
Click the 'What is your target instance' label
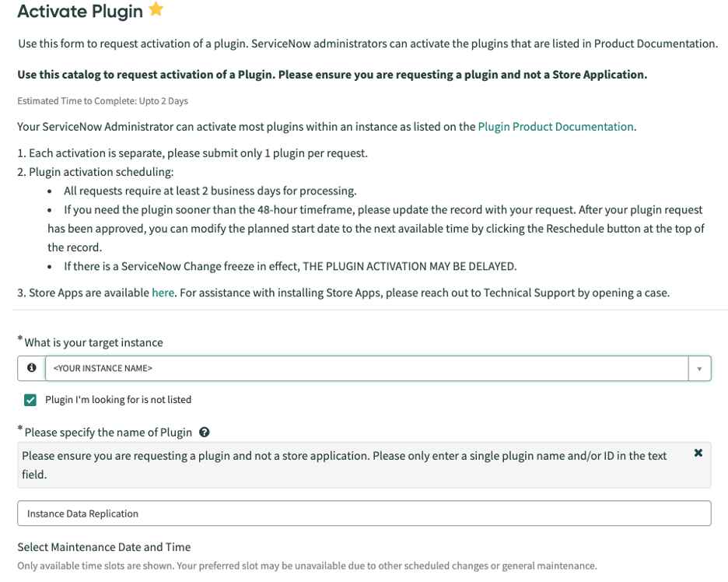[94, 343]
